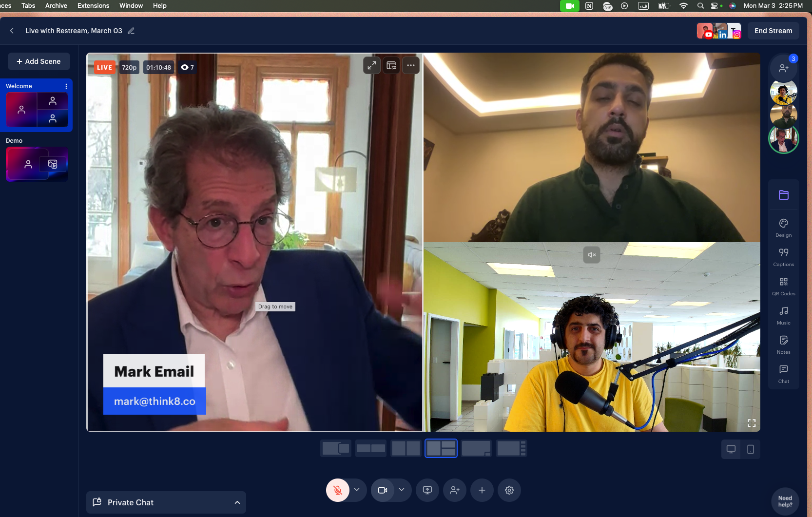Select the Demo scene thumbnail
Image resolution: width=812 pixels, height=517 pixels.
point(37,164)
